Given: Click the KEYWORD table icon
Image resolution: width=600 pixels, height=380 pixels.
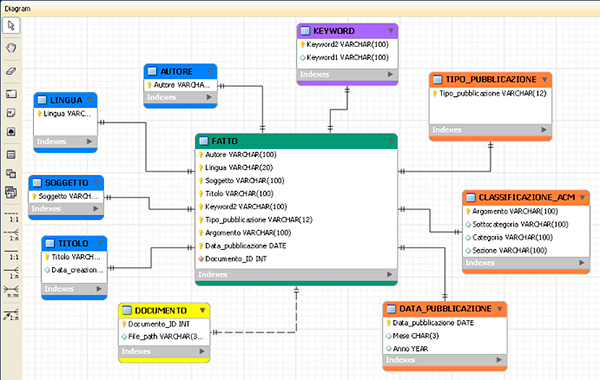Looking at the screenshot, I should pos(305,31).
